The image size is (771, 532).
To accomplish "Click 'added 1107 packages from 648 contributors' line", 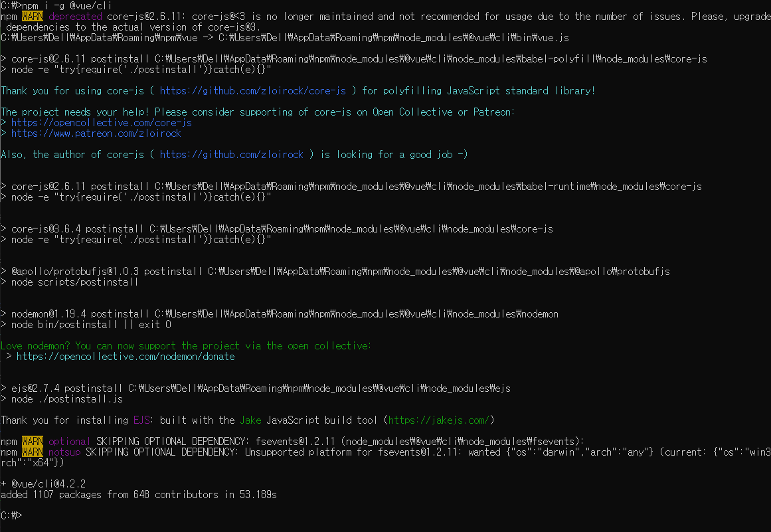I will coord(139,495).
